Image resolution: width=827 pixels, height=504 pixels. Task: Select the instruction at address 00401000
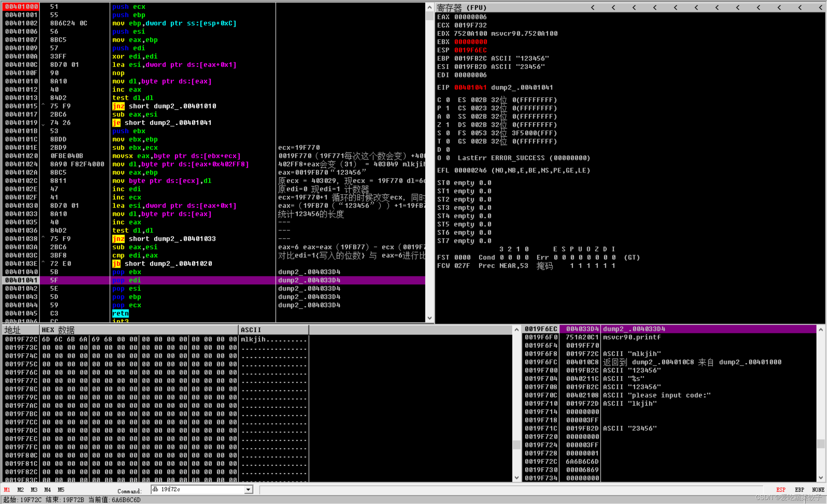pos(214,7)
